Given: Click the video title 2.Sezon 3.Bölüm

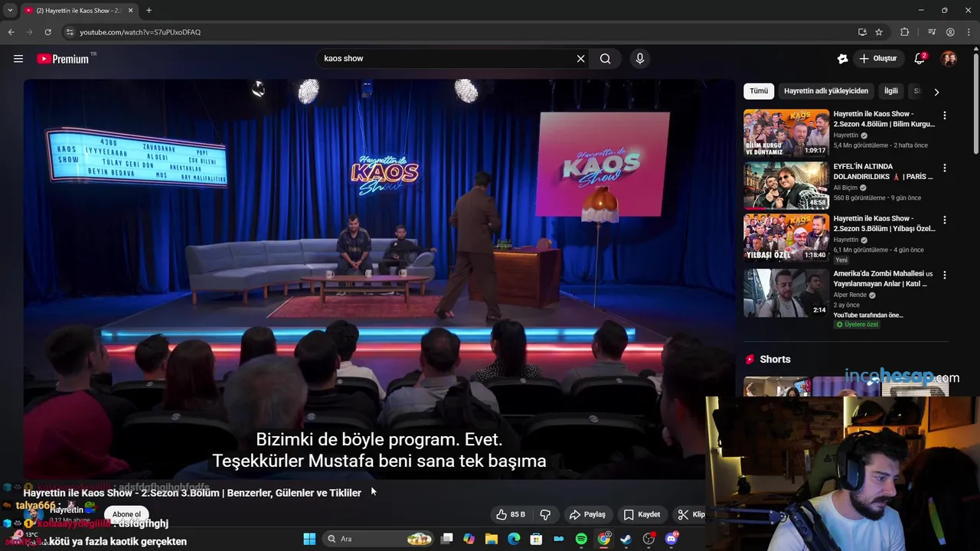Looking at the screenshot, I should pyautogui.click(x=192, y=493).
